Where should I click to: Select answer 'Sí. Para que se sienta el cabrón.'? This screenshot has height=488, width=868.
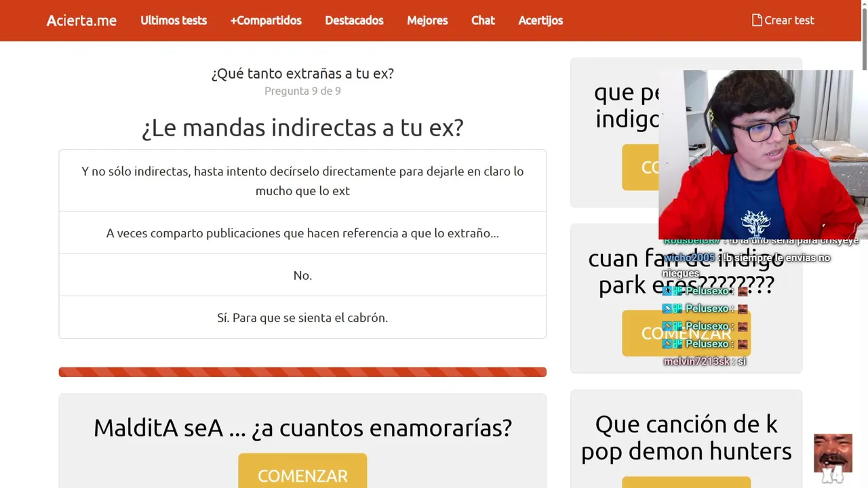(x=302, y=317)
